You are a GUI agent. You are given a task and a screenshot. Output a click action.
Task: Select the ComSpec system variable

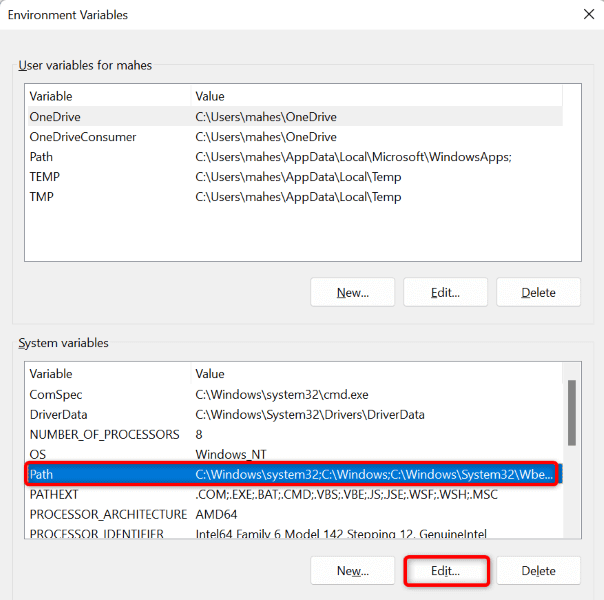(295, 394)
